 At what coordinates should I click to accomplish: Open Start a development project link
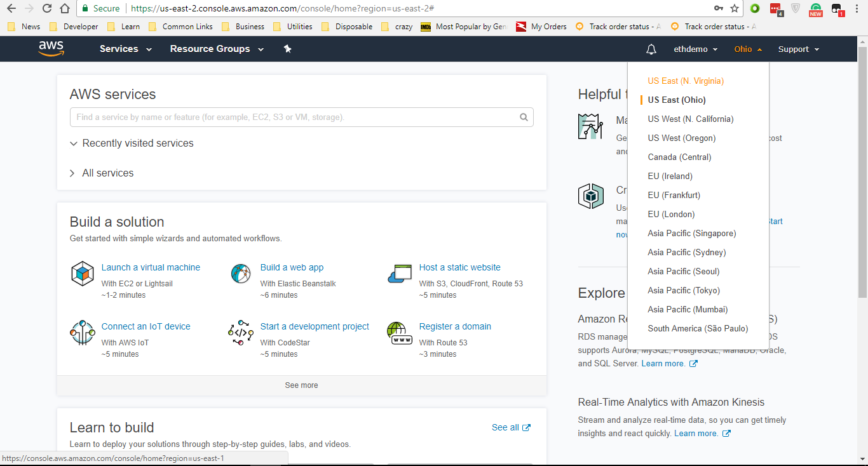coord(315,326)
